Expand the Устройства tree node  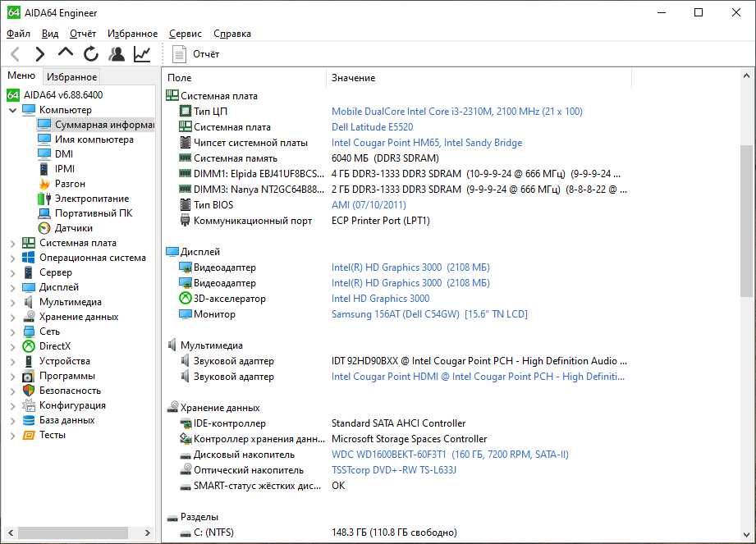point(13,362)
